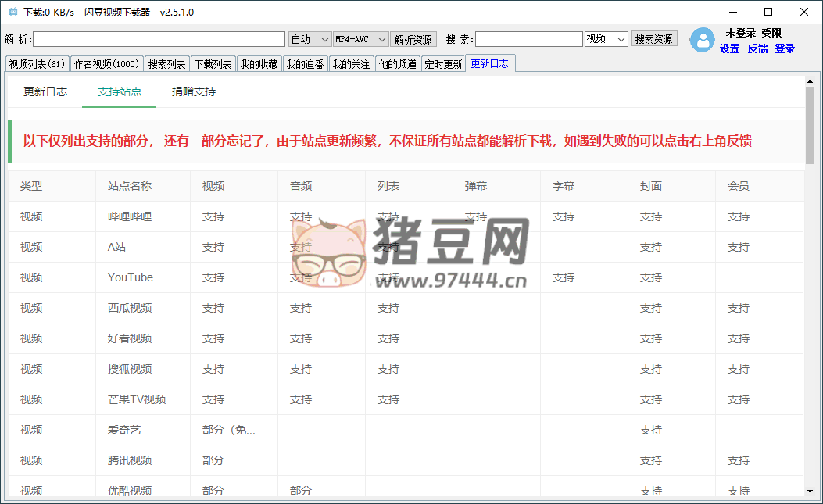Open the 设置 link
823x504 pixels.
tap(729, 48)
